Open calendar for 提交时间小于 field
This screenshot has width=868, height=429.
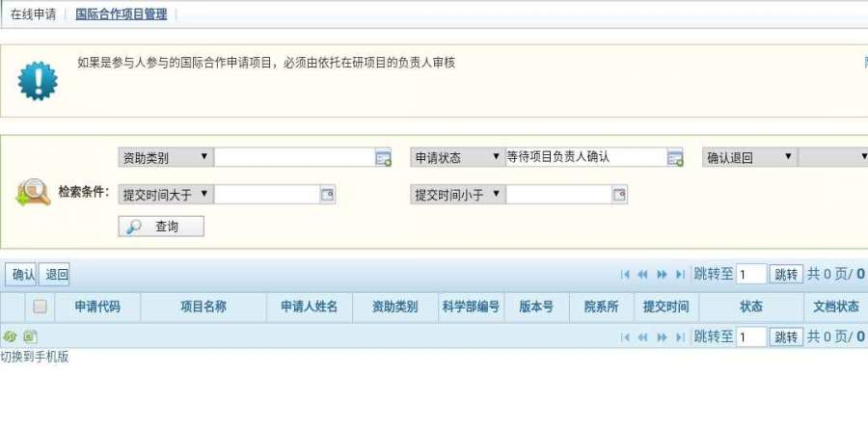tap(619, 195)
